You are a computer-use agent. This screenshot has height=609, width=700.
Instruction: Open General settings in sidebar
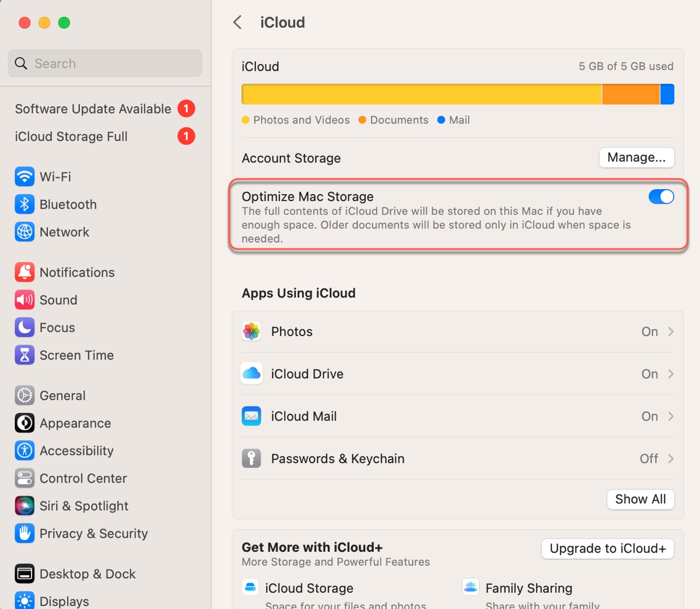pyautogui.click(x=62, y=395)
